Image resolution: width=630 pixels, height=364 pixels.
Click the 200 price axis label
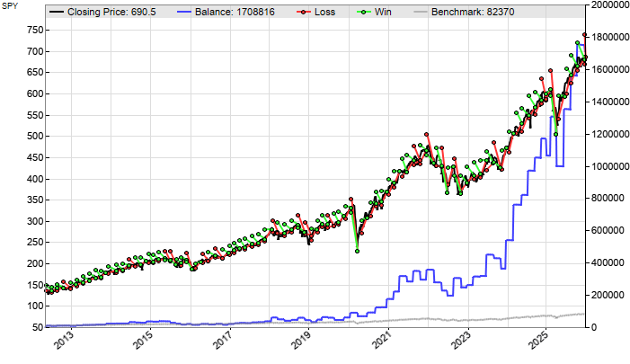coord(35,263)
